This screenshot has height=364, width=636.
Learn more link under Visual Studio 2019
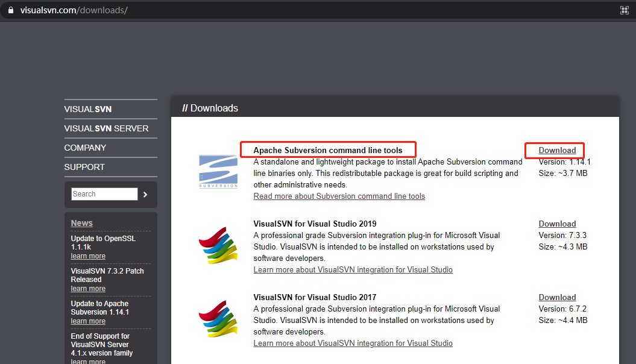pyautogui.click(x=353, y=269)
